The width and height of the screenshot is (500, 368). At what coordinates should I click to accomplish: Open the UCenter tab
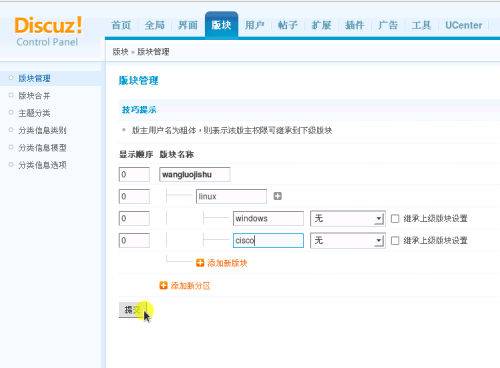tap(464, 25)
